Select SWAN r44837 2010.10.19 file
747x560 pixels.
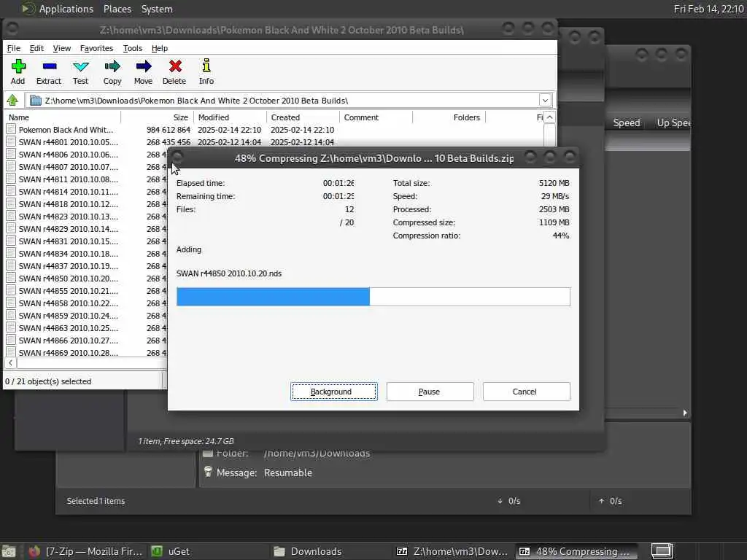coord(68,265)
